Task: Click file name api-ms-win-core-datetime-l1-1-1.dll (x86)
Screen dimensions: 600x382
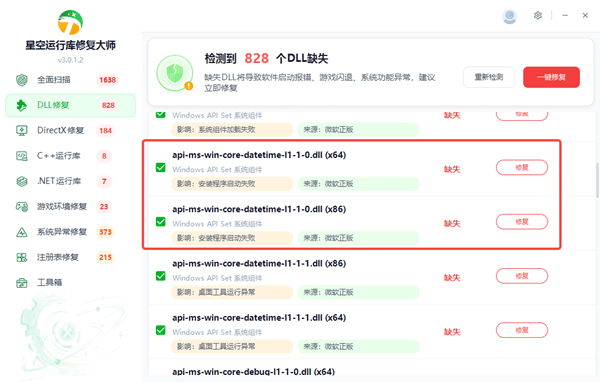Action: 259,264
